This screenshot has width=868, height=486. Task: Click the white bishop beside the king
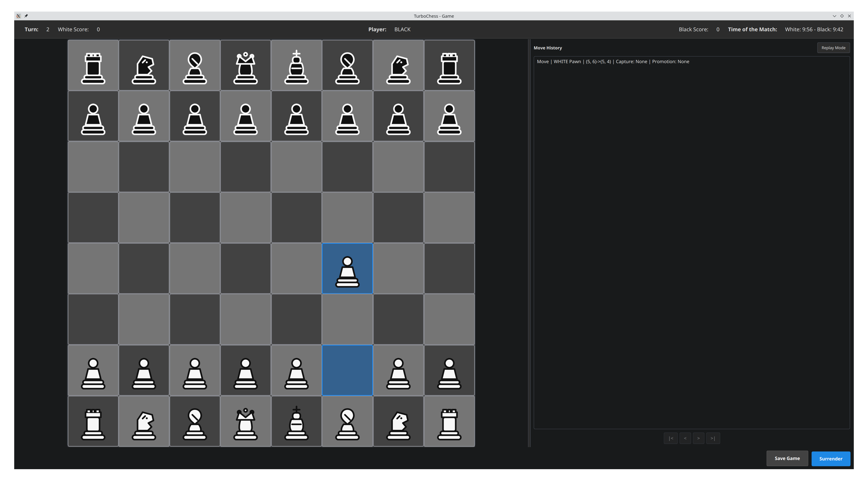click(347, 421)
